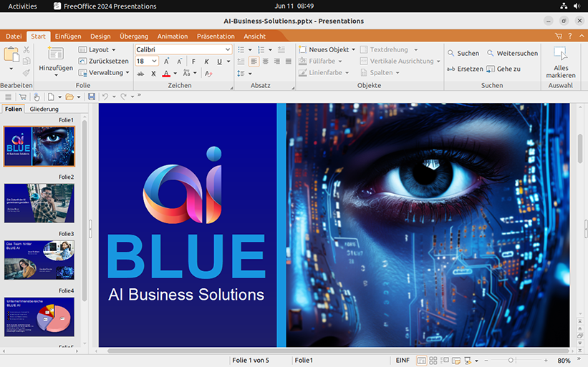This screenshot has height=367, width=588.
Task: Click the increase font size icon
Action: pyautogui.click(x=167, y=62)
